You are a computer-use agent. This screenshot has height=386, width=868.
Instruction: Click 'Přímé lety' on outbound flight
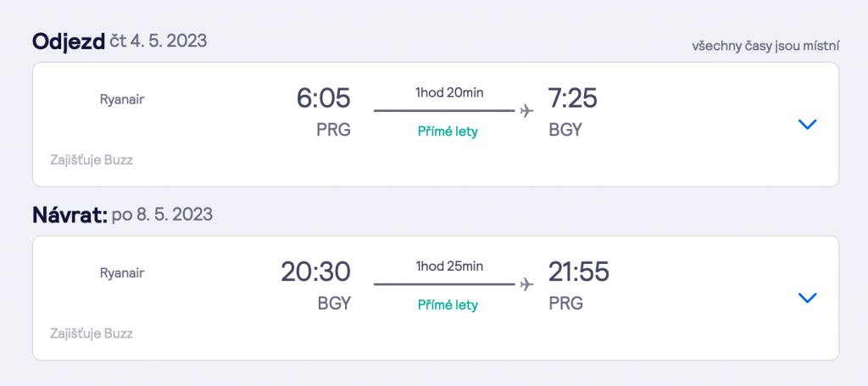click(x=448, y=131)
